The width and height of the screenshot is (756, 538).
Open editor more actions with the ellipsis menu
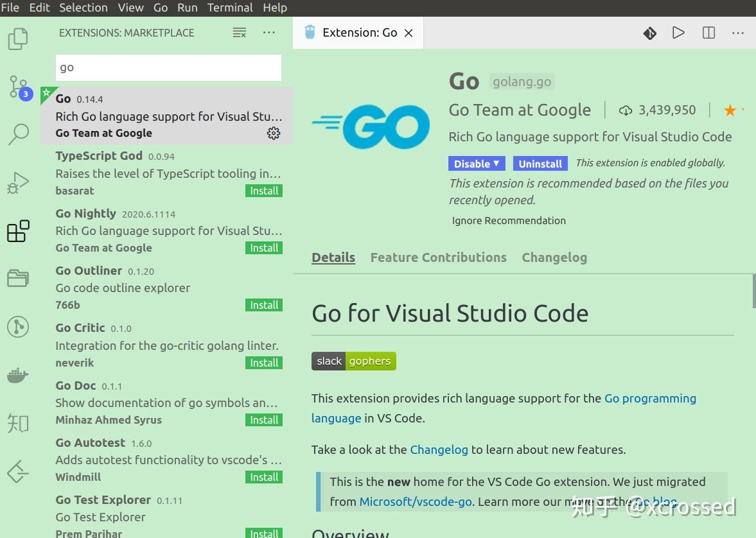(737, 33)
